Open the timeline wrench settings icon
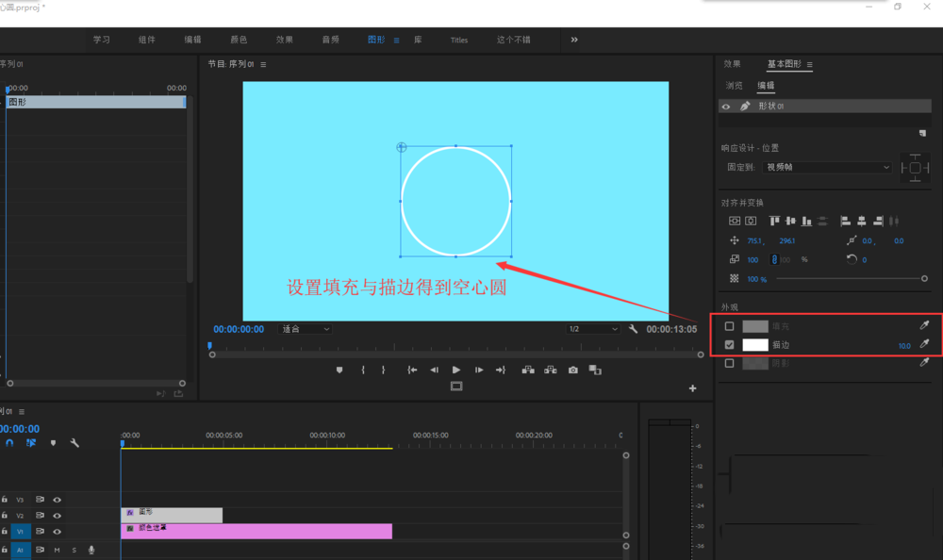 (74, 443)
